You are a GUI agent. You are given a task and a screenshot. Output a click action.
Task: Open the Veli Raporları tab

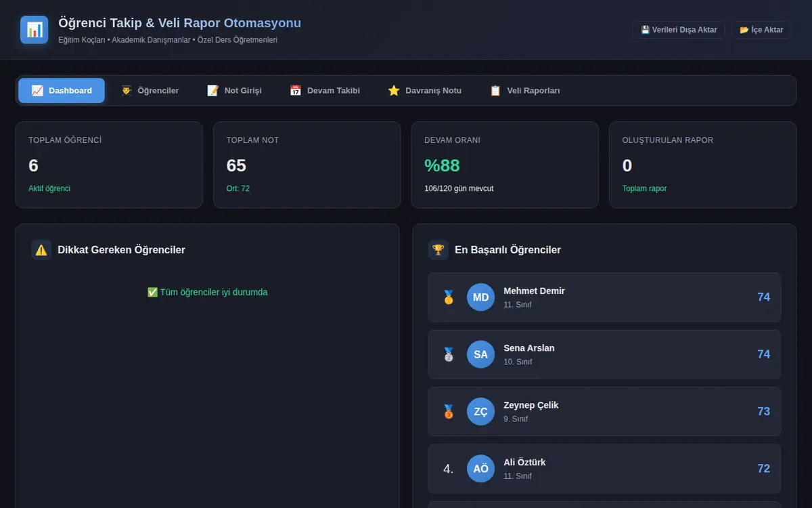tap(525, 91)
